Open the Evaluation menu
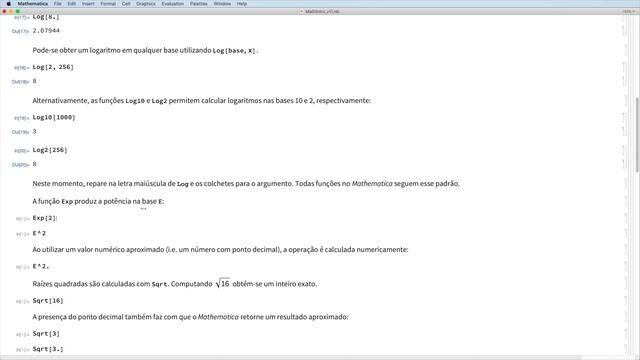Screen dimensions: 640x360 pyautogui.click(x=173, y=4)
